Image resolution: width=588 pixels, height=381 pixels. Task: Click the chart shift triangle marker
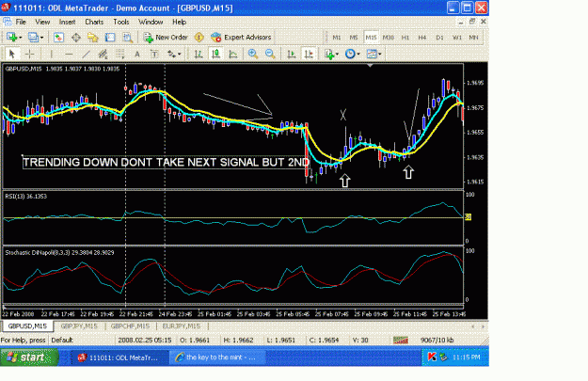370,66
